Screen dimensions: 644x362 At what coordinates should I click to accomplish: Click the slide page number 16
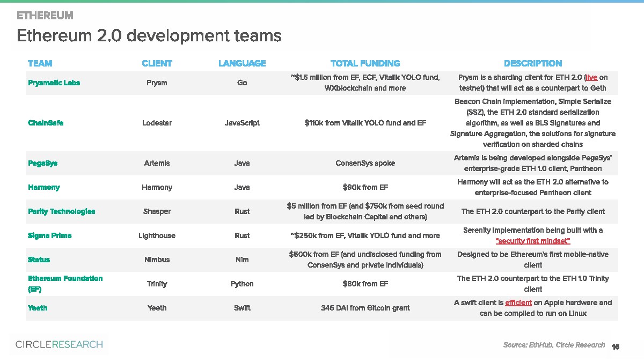click(616, 346)
